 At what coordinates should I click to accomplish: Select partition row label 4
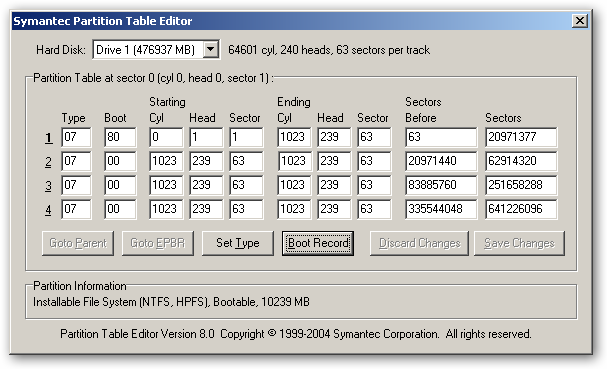coord(48,209)
